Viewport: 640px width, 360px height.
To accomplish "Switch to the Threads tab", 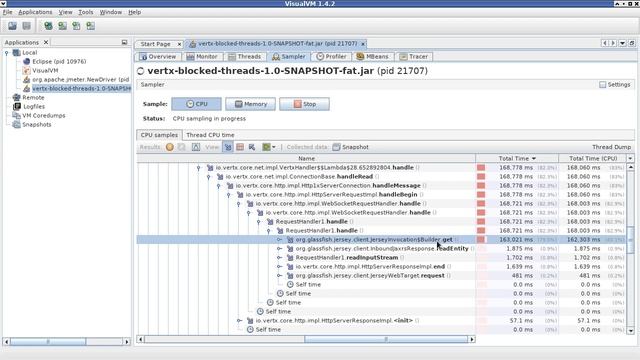I will [x=244, y=57].
